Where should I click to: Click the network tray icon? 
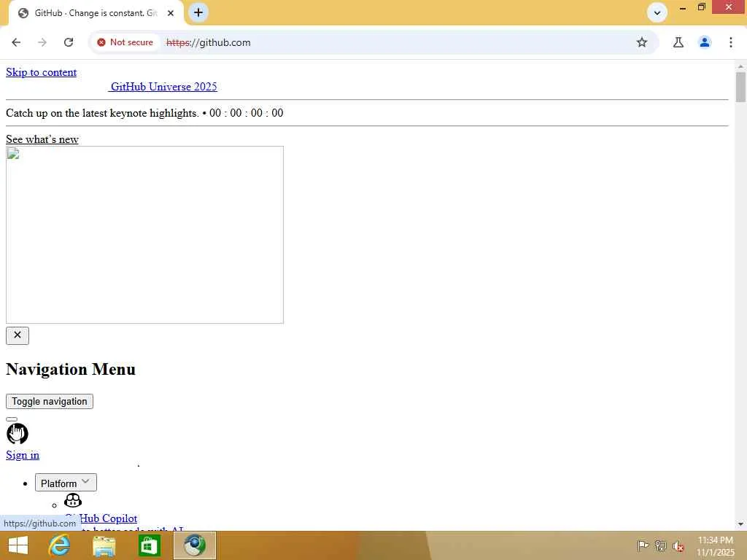point(661,545)
